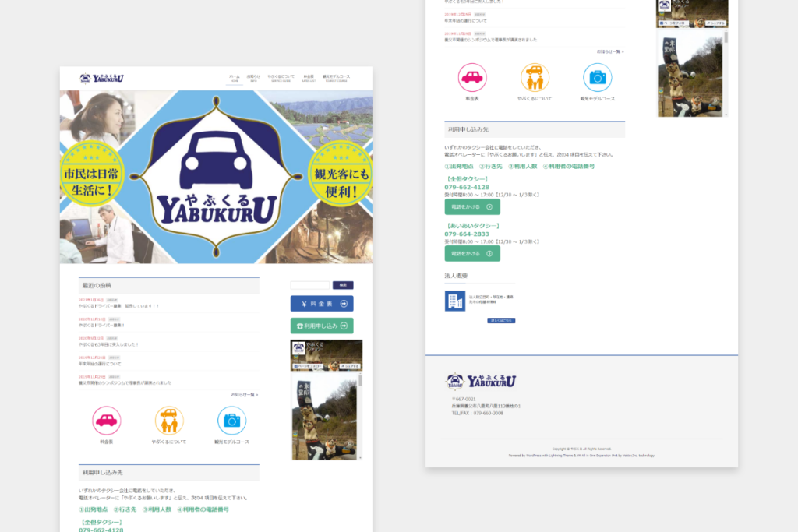Click the statue photo in left page Facebook widget
Screen dimensions: 798x532
point(325,416)
